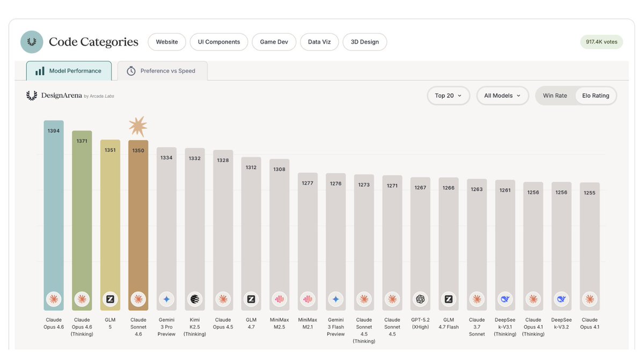
Task: Select the Gemini 3 Pro Preview sparkle icon
Action: 166,299
